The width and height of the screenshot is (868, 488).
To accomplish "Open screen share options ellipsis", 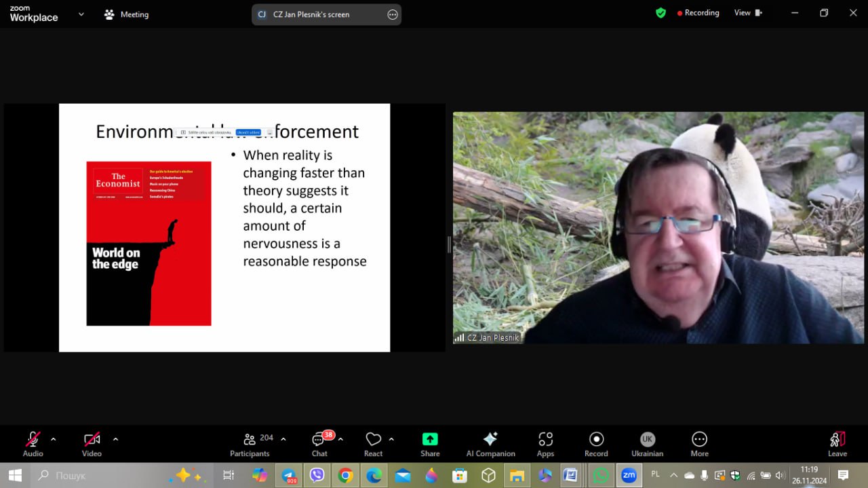I will [x=392, y=14].
